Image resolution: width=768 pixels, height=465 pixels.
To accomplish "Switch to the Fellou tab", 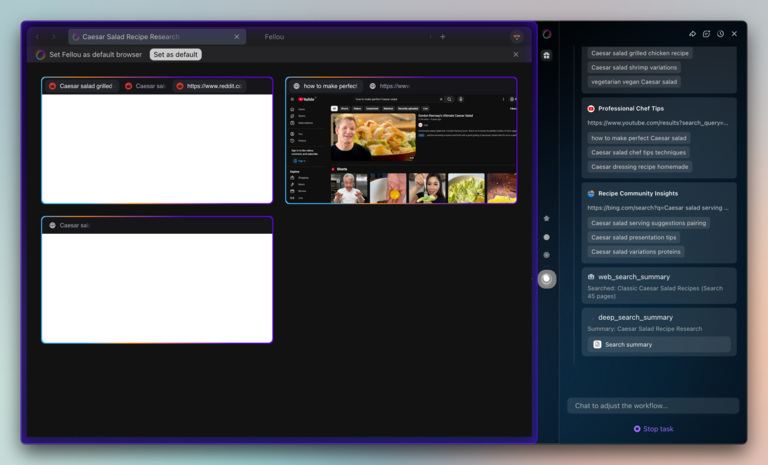I will coord(274,37).
